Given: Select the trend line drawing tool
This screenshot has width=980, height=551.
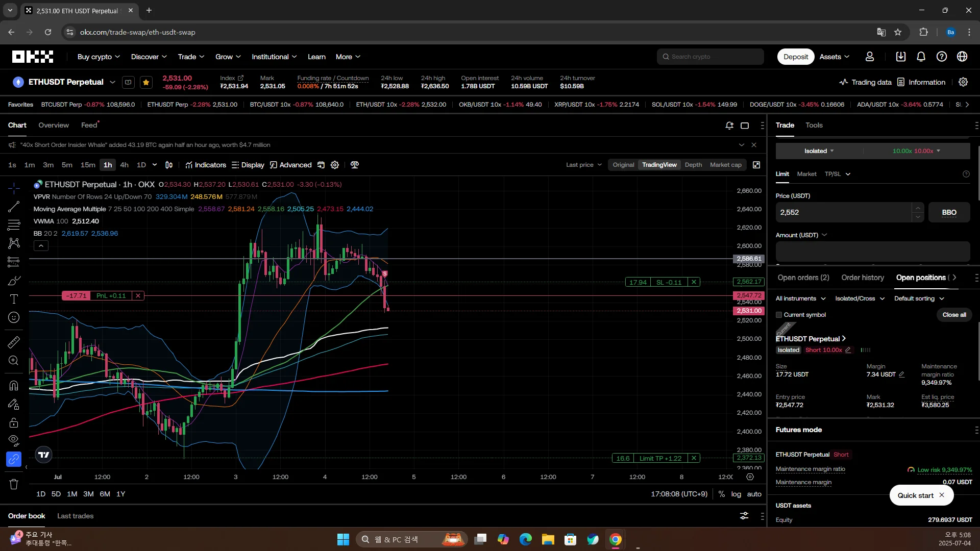Looking at the screenshot, I should click(x=14, y=207).
